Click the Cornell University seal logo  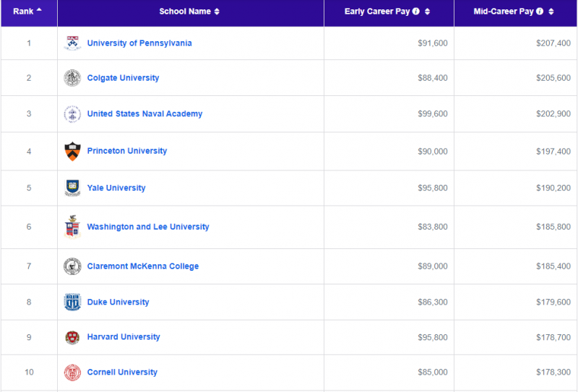[72, 373]
